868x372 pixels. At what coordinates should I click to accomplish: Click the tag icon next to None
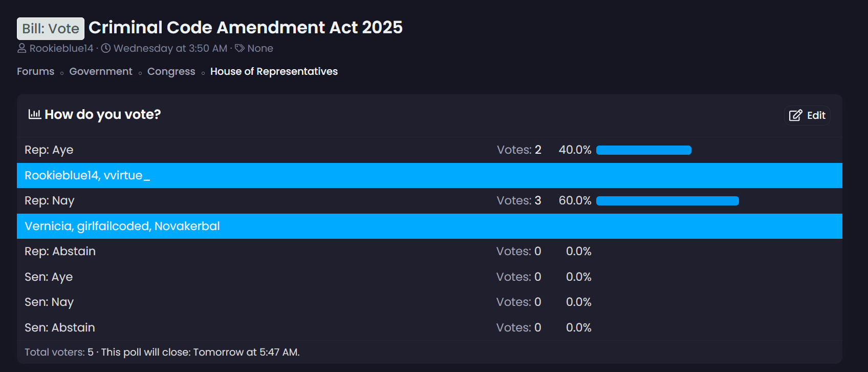tap(240, 48)
